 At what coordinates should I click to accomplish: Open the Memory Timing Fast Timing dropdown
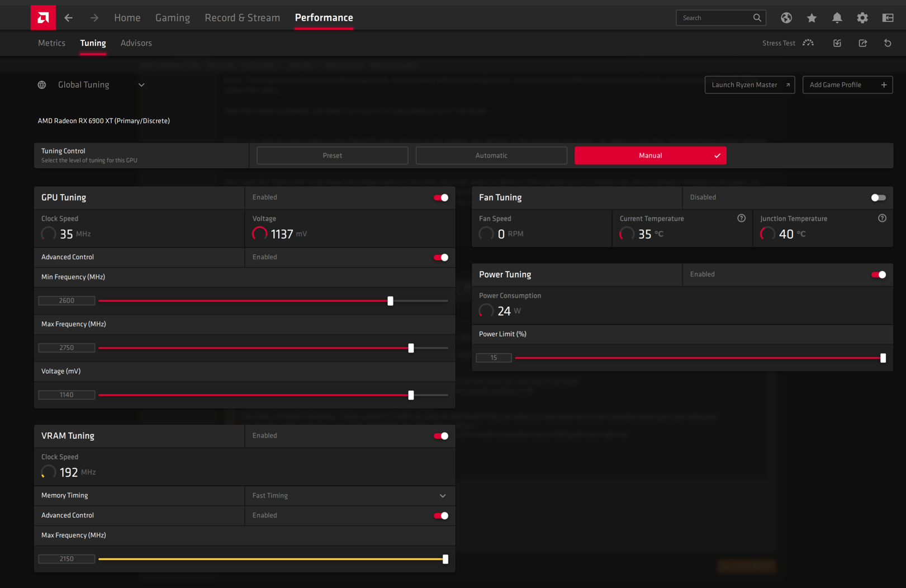tap(349, 496)
